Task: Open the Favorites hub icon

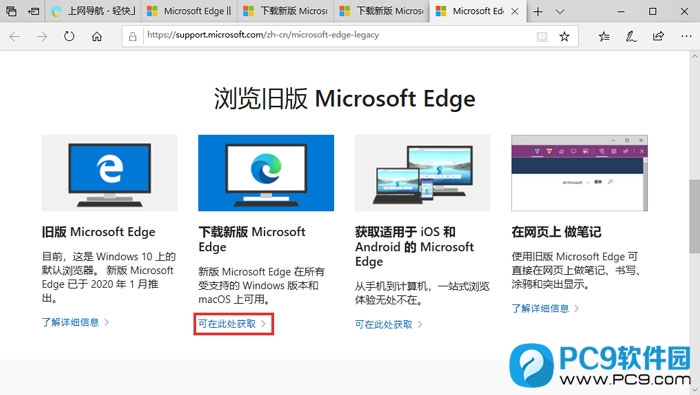Action: click(604, 36)
